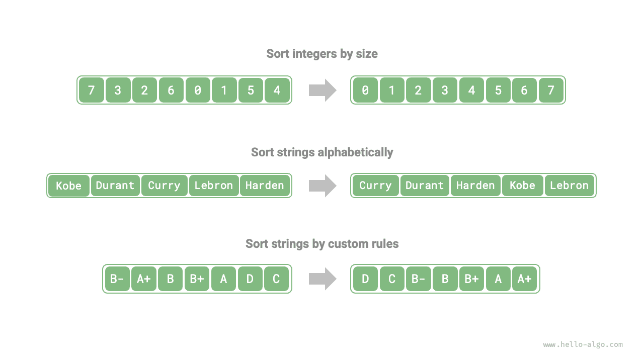Click the 7 cell in the unsorted integers

pos(91,90)
